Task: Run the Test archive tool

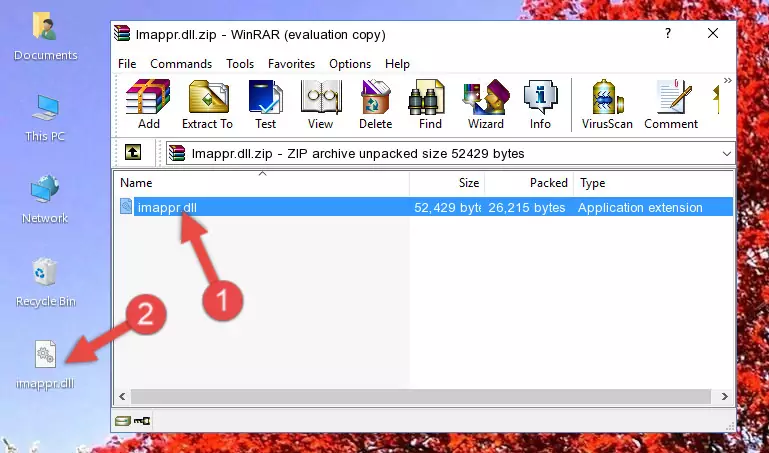Action: (265, 104)
